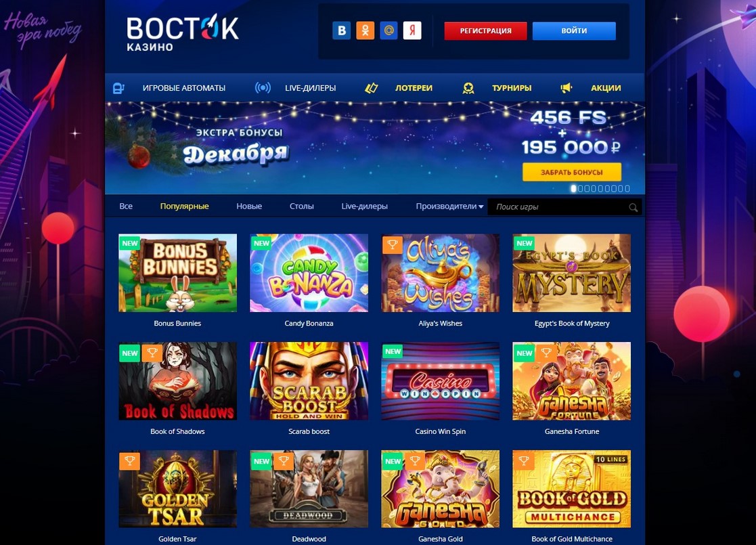Click the search magnifier icon
Screen dimensions: 756x545
point(633,207)
